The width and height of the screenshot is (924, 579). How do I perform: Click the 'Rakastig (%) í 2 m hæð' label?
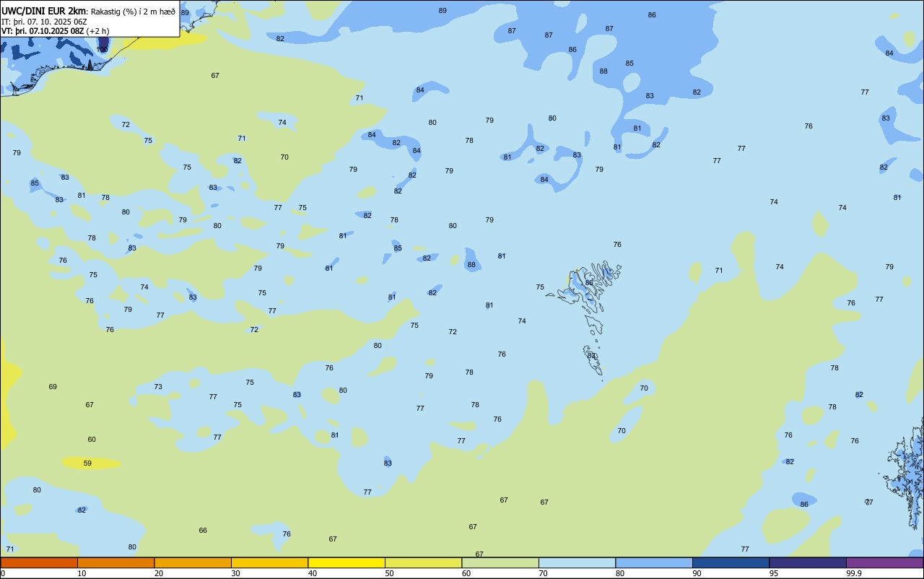coord(133,12)
